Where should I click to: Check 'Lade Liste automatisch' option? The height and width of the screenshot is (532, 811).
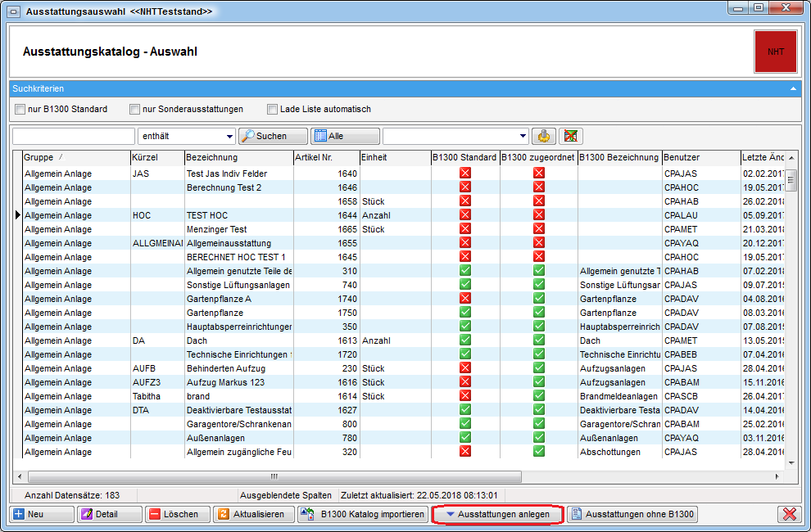[273, 110]
